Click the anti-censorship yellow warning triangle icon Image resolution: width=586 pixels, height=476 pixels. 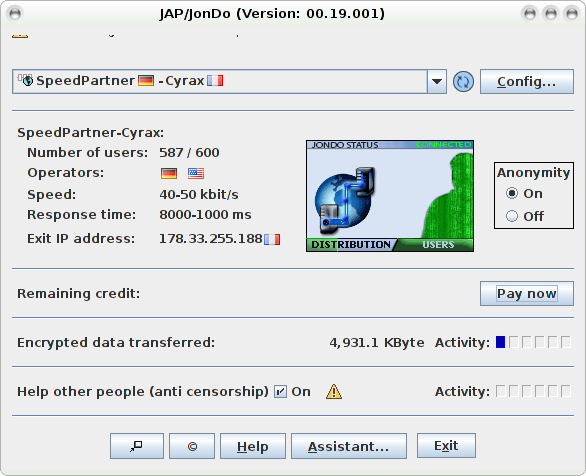(x=334, y=392)
